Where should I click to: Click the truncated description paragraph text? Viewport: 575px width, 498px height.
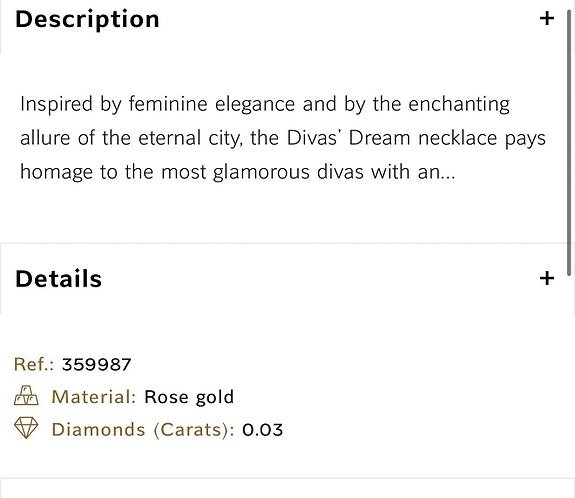coord(283,138)
